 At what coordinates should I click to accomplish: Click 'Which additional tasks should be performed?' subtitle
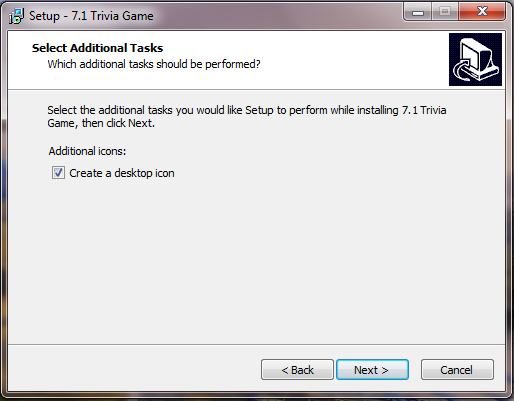(154, 64)
